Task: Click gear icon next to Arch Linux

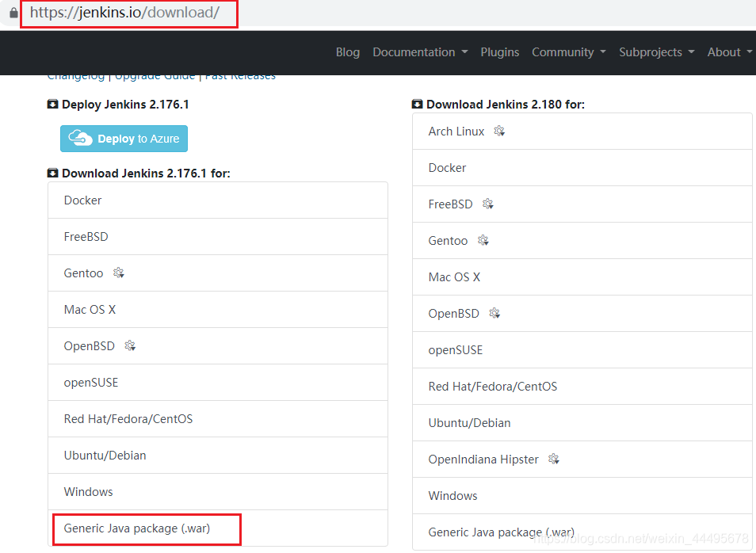Action: coord(499,131)
